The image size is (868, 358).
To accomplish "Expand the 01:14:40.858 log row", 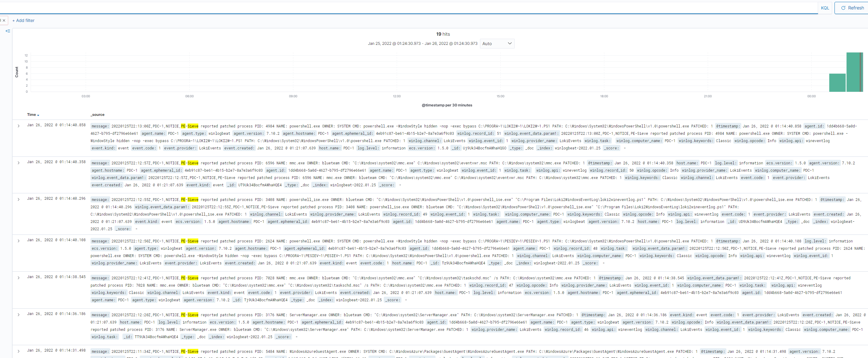I will tap(19, 126).
